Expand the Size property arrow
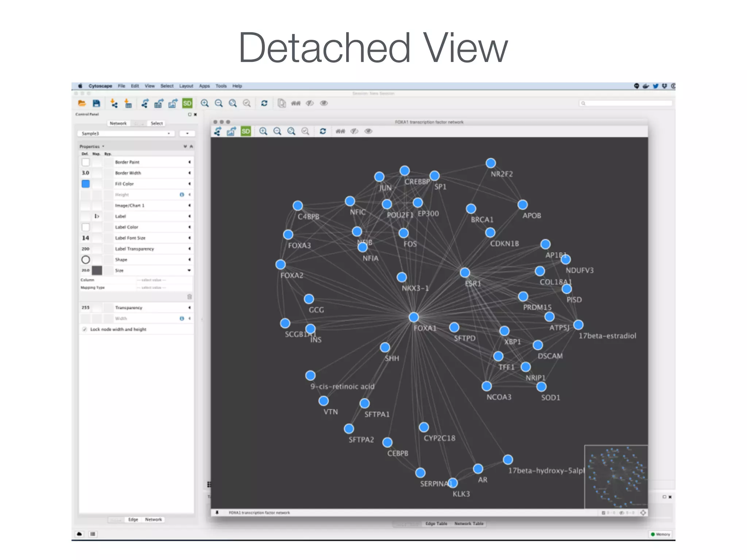 click(189, 271)
